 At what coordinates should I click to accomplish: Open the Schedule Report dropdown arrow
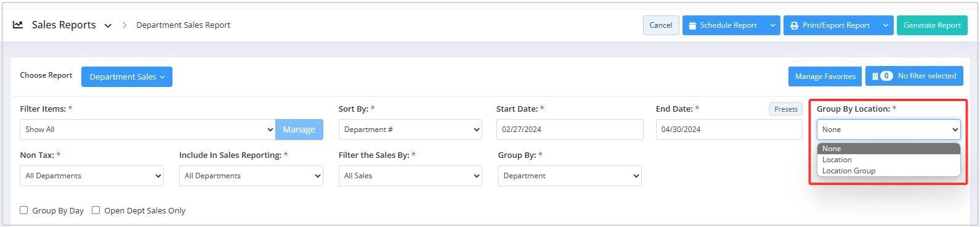tap(773, 25)
